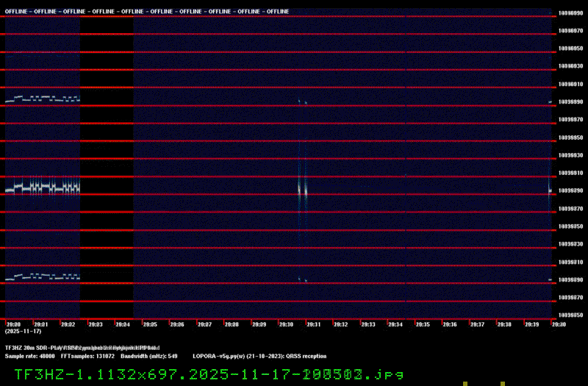
Task: Click the 20:35 time axis label
Action: point(423,324)
